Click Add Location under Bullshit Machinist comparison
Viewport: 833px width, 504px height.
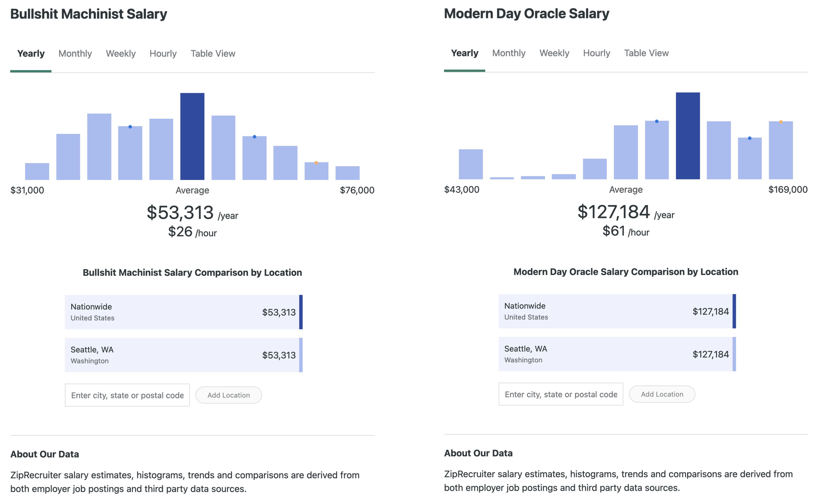(x=229, y=395)
